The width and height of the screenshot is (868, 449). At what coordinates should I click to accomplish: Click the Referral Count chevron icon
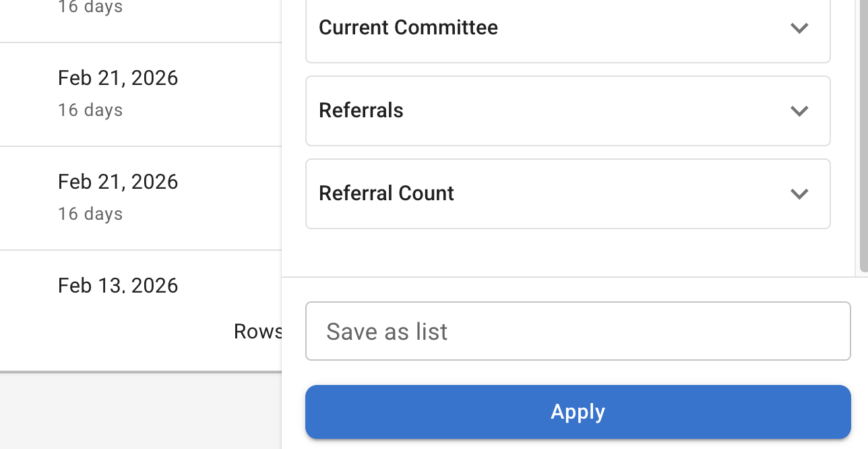point(799,193)
